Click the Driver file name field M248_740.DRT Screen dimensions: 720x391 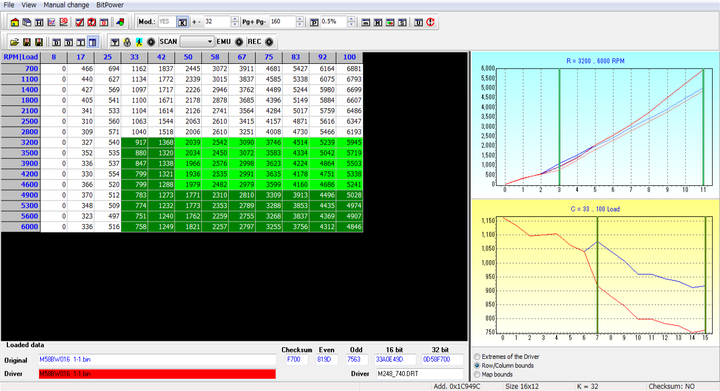click(x=420, y=374)
